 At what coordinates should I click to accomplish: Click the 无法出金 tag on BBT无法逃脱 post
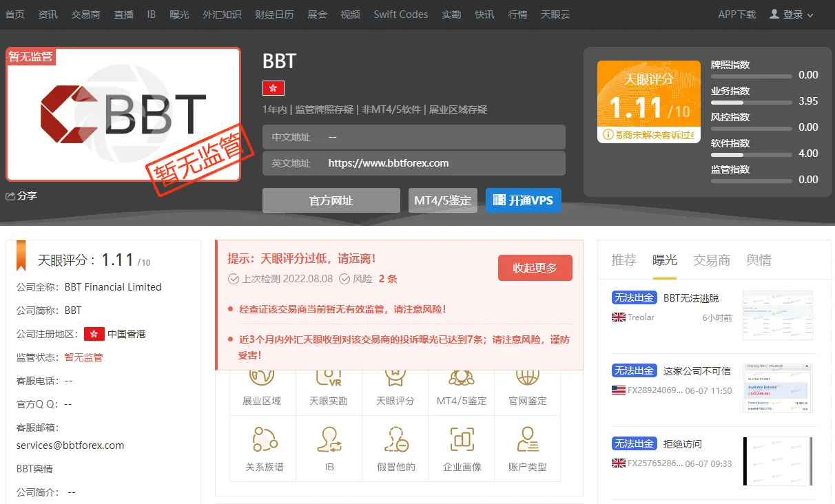tap(635, 298)
